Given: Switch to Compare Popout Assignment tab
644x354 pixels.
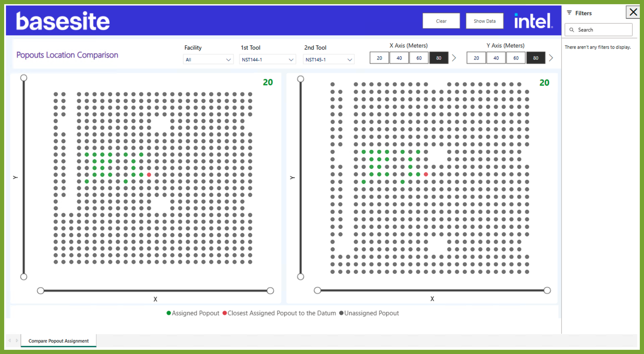Looking at the screenshot, I should [58, 341].
